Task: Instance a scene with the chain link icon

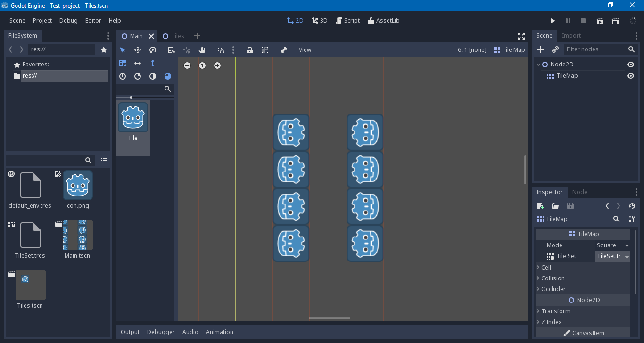Action: click(x=555, y=49)
